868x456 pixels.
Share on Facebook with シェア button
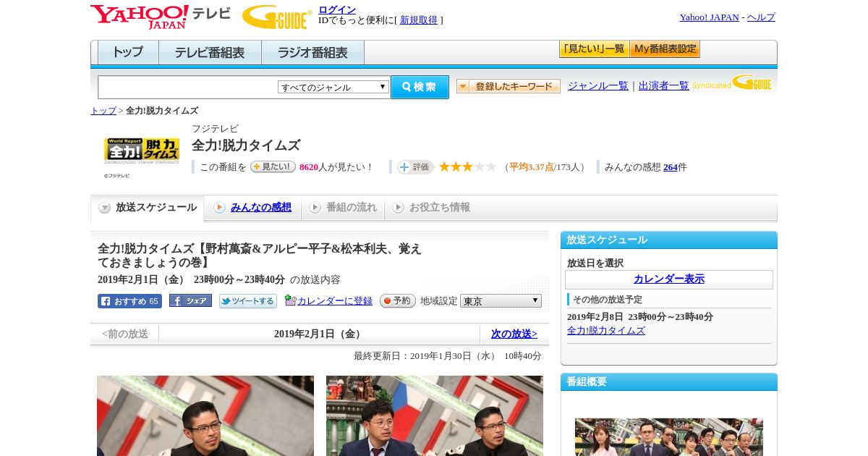coord(190,300)
